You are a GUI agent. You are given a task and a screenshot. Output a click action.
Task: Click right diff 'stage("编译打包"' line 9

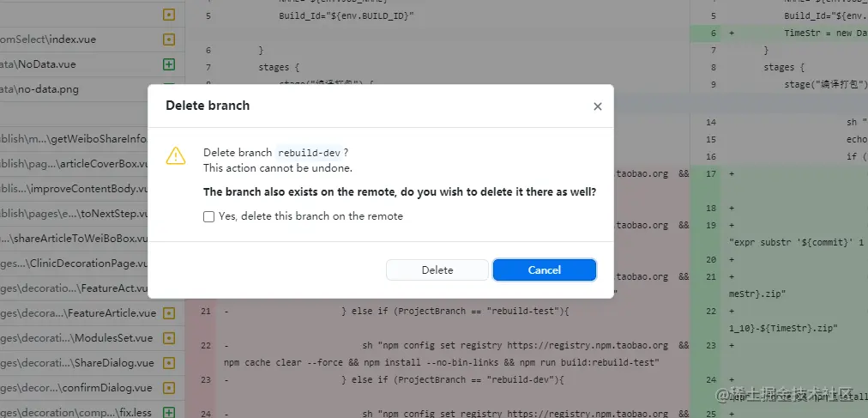coord(825,85)
